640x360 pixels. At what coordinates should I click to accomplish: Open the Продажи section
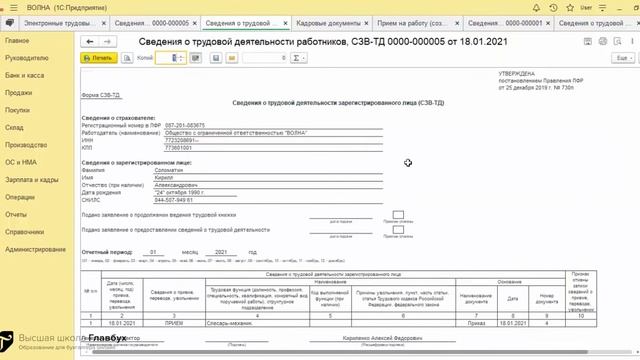(18, 93)
